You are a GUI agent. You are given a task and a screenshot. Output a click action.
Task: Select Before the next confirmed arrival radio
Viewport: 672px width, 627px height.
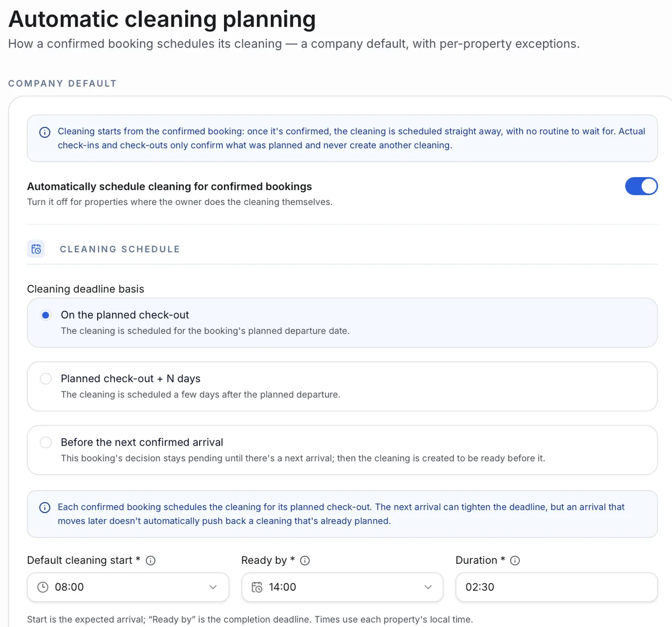point(46,442)
